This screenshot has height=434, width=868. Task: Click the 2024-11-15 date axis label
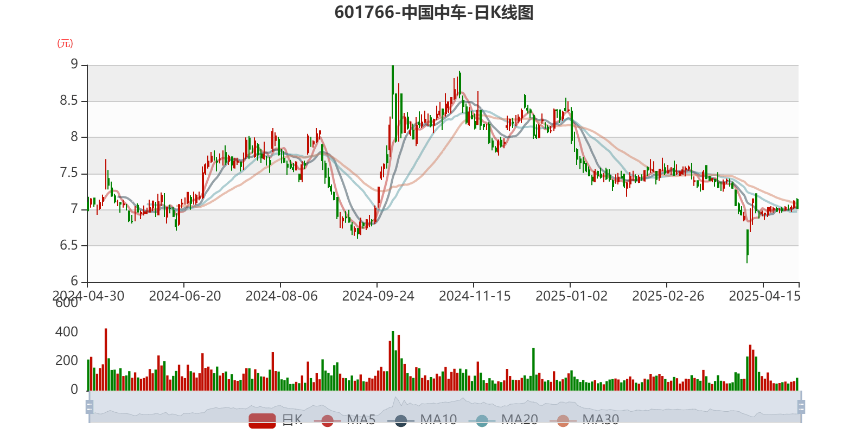point(475,296)
